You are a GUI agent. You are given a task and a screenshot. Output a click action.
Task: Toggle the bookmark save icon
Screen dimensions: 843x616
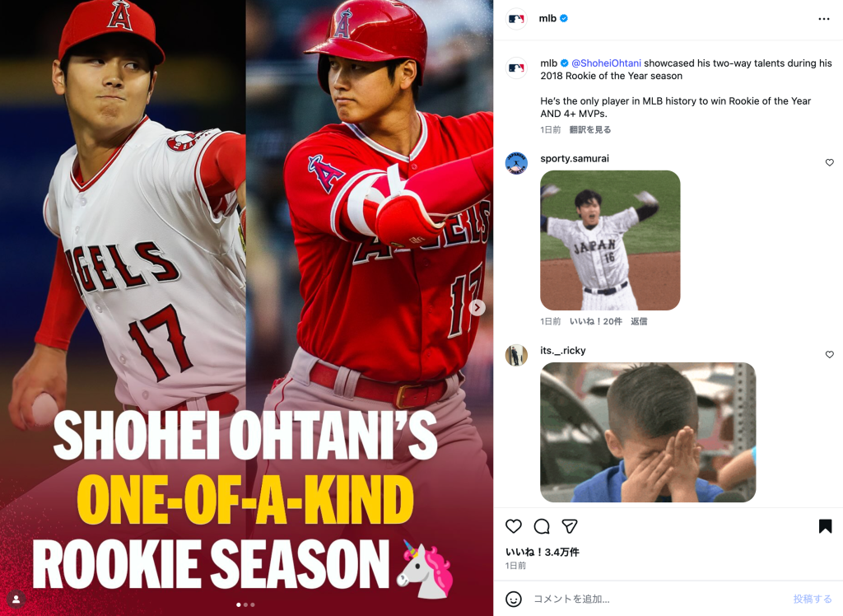coord(825,526)
